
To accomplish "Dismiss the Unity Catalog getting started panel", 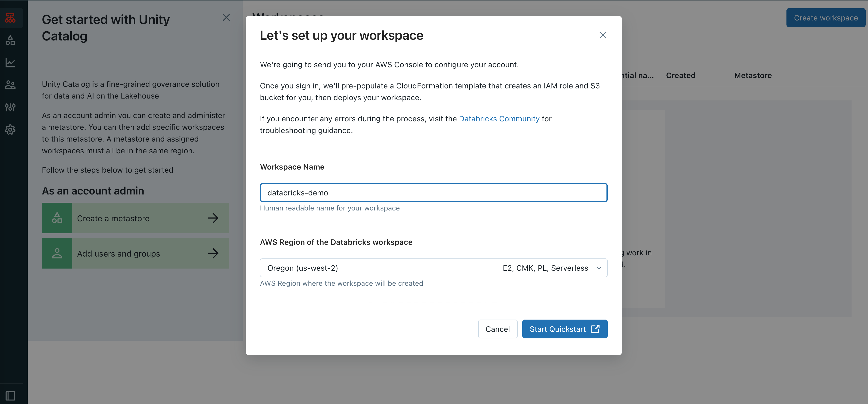I will (x=226, y=18).
